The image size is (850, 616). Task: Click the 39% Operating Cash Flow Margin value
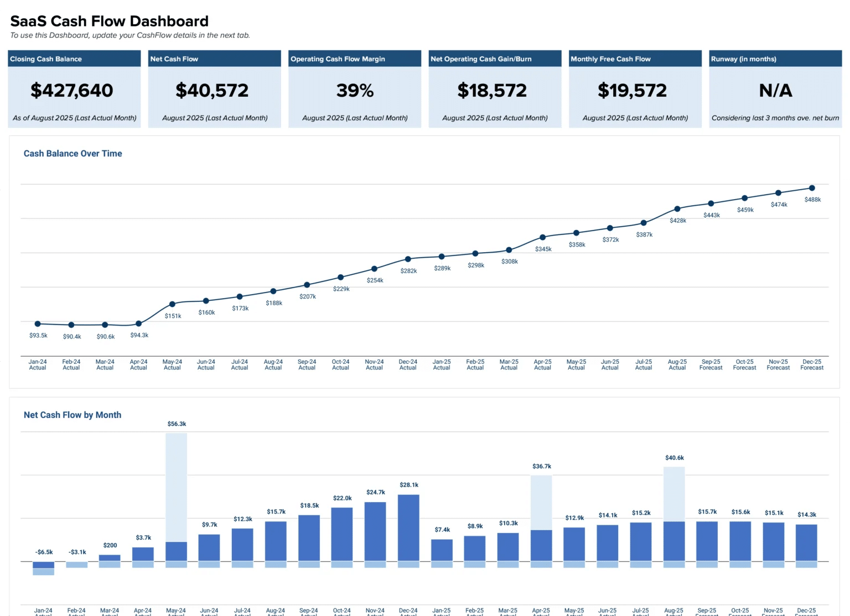(355, 90)
